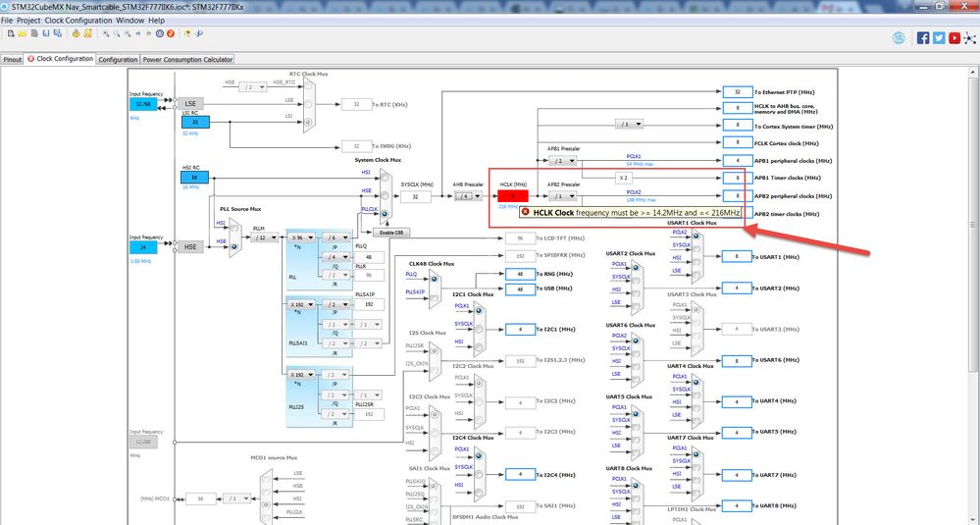Click the right-hand vertical scrollbar
This screenshot has height=525, width=980.
(972, 225)
